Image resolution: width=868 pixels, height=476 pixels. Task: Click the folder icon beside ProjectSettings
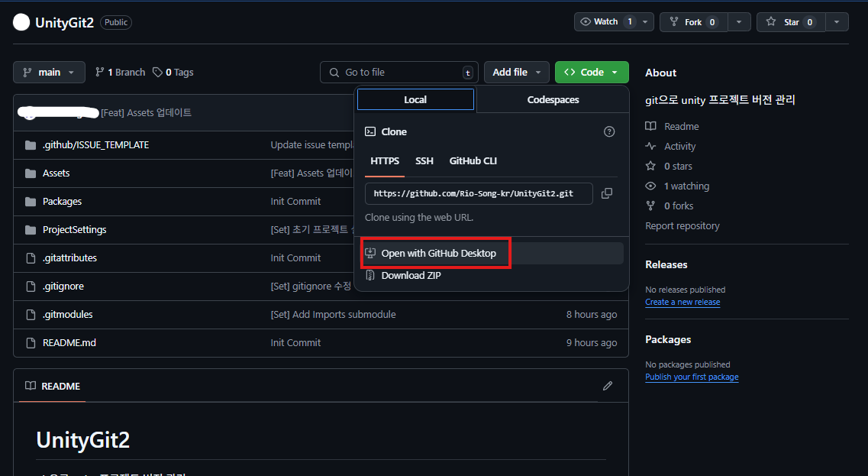click(31, 230)
